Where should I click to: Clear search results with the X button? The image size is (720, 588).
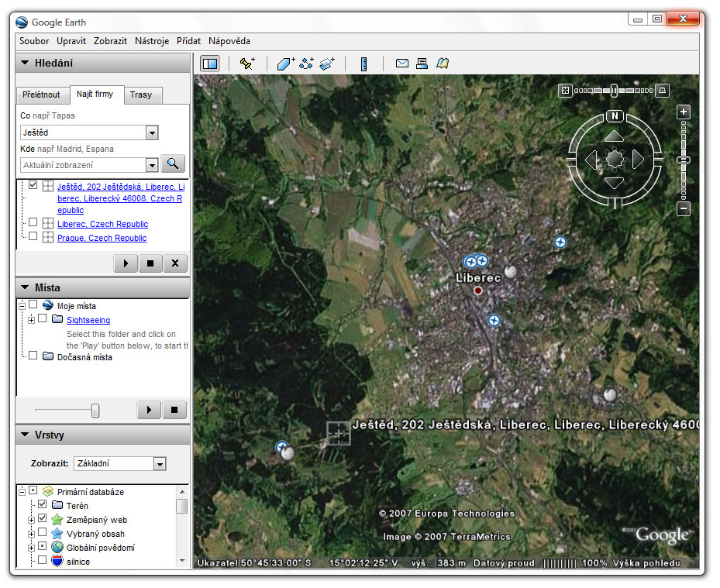click(x=175, y=263)
